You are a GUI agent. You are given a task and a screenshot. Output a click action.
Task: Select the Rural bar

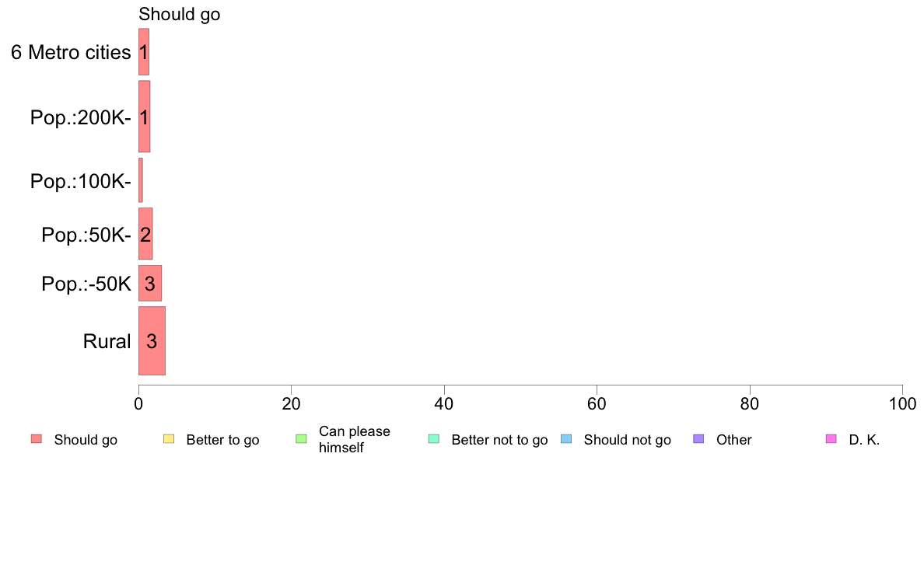[x=152, y=340]
